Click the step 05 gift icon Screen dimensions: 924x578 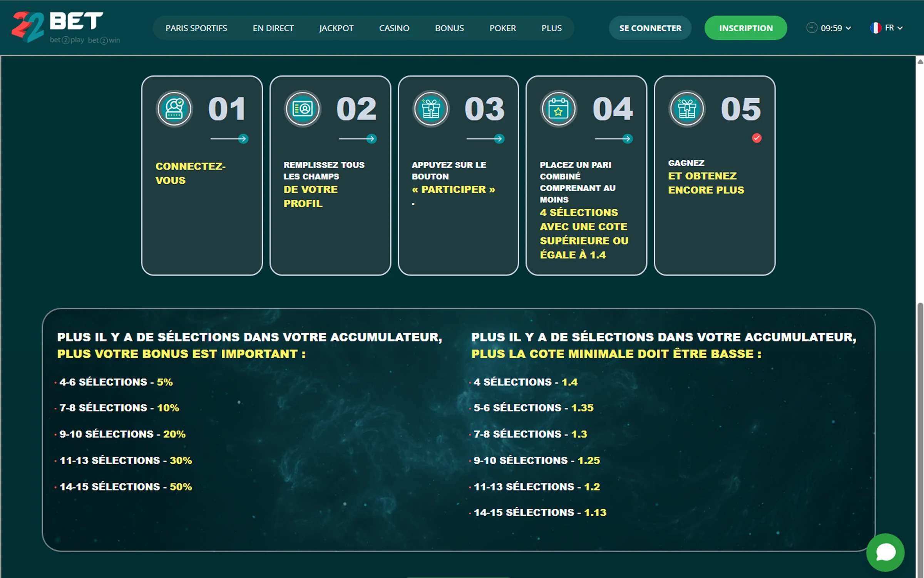687,109
